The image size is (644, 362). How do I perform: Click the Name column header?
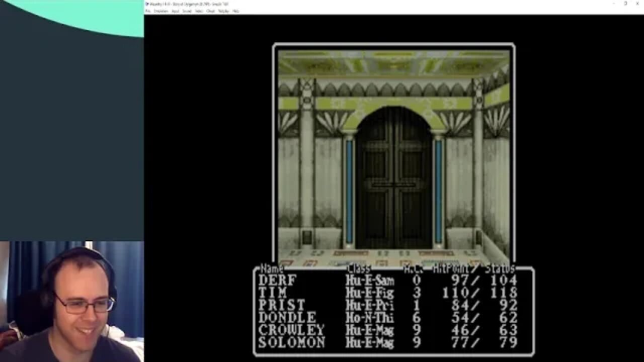(x=272, y=269)
